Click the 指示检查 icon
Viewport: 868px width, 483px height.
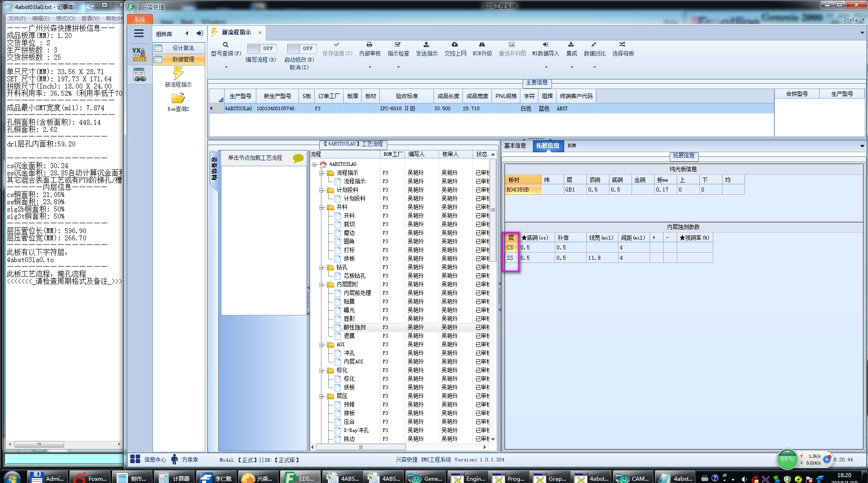point(398,45)
